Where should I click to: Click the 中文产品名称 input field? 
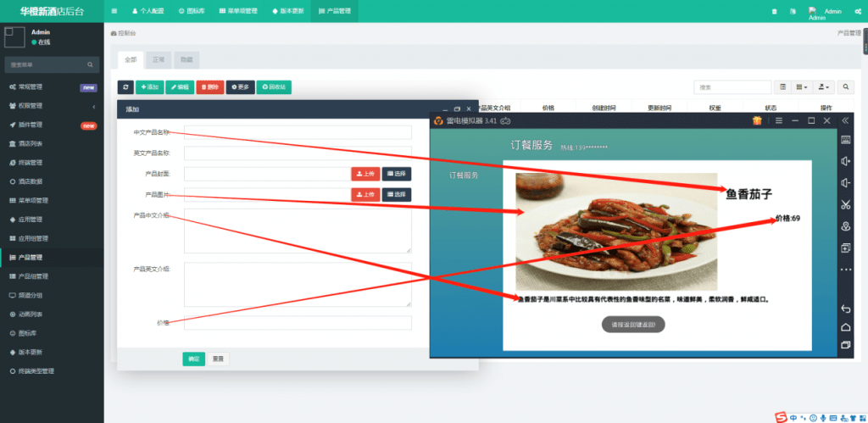[298, 132]
